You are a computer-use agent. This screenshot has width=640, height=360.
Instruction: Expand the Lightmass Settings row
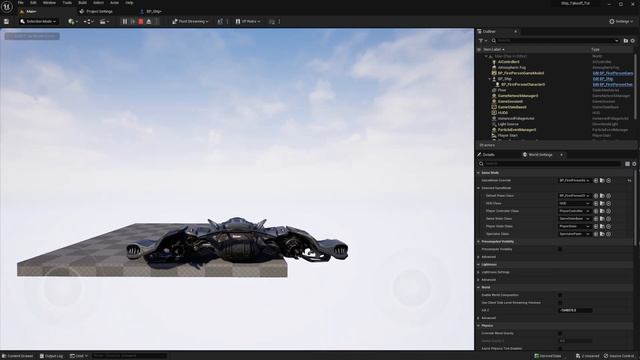pos(479,272)
